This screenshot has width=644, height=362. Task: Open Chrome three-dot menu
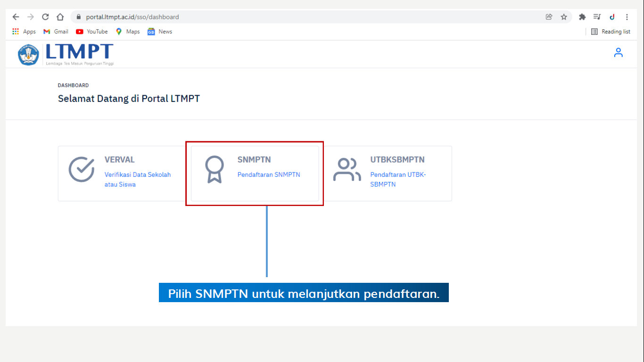pos(627,17)
